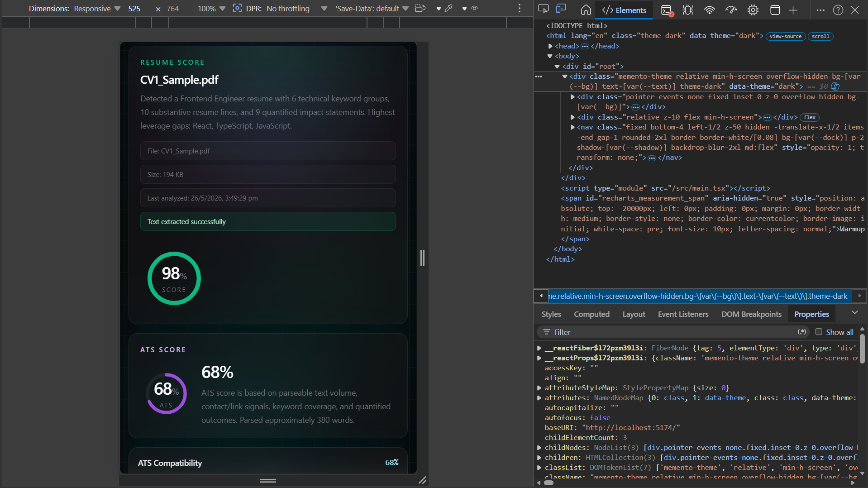Click the 98% resume score ring
The height and width of the screenshot is (488, 868).
tap(174, 278)
